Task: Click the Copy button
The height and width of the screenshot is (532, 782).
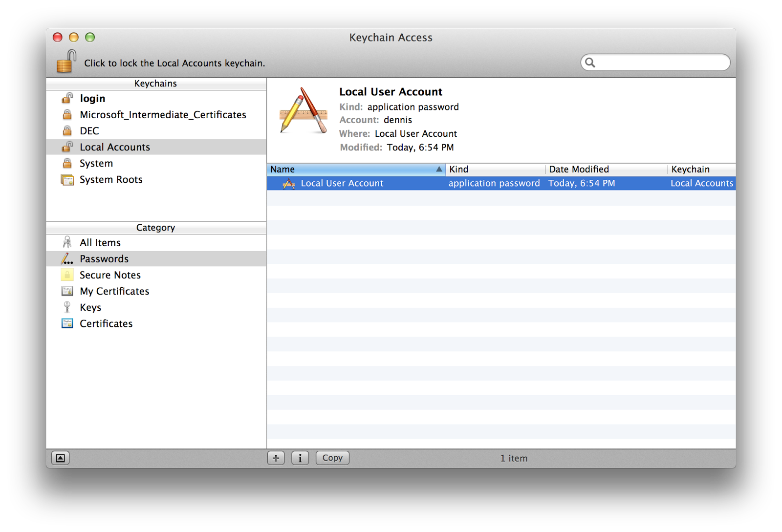Action: (332, 458)
